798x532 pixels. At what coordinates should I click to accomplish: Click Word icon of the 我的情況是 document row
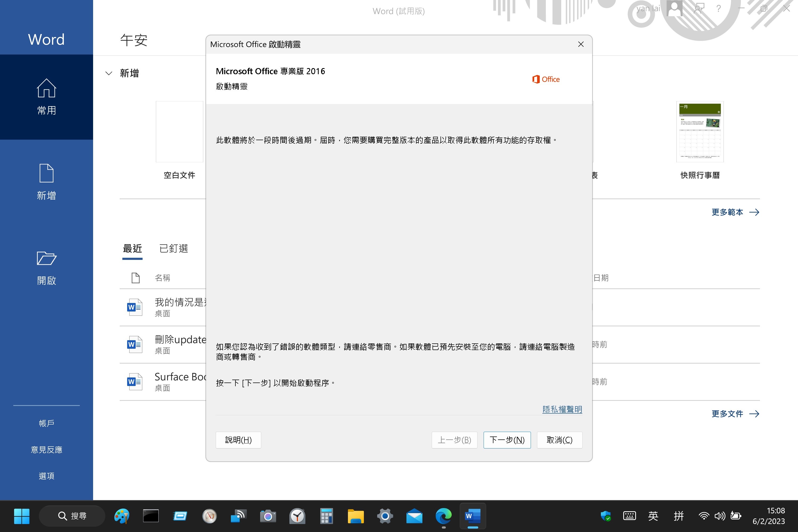(x=135, y=307)
